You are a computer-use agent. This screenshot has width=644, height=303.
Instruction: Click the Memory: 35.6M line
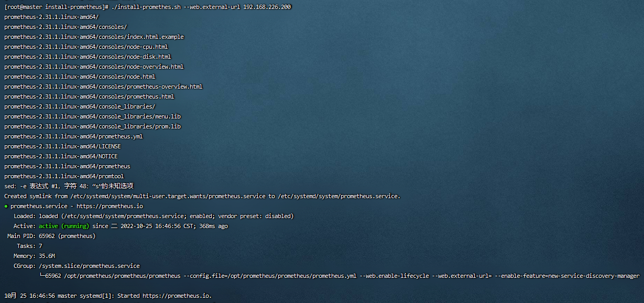click(34, 256)
